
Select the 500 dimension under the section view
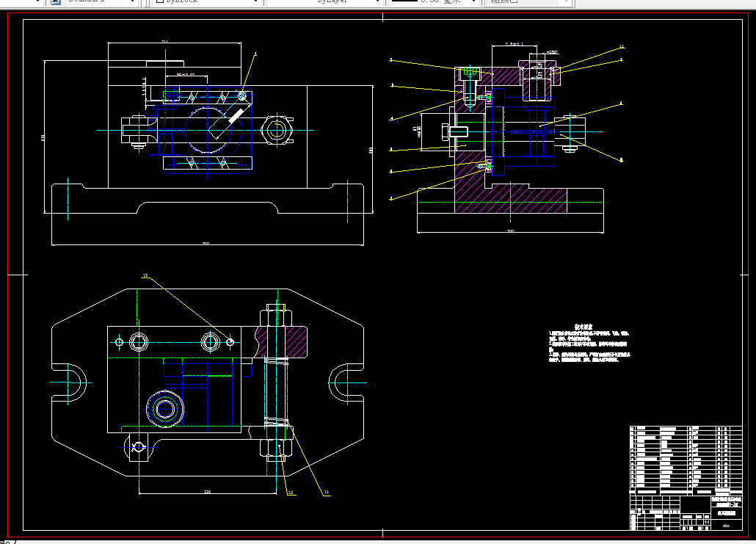(511, 231)
